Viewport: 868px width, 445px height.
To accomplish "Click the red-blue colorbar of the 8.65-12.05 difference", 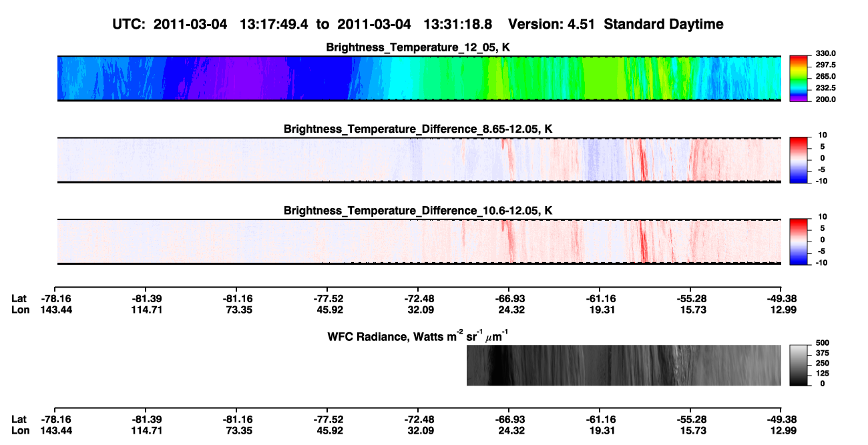I will [x=798, y=159].
